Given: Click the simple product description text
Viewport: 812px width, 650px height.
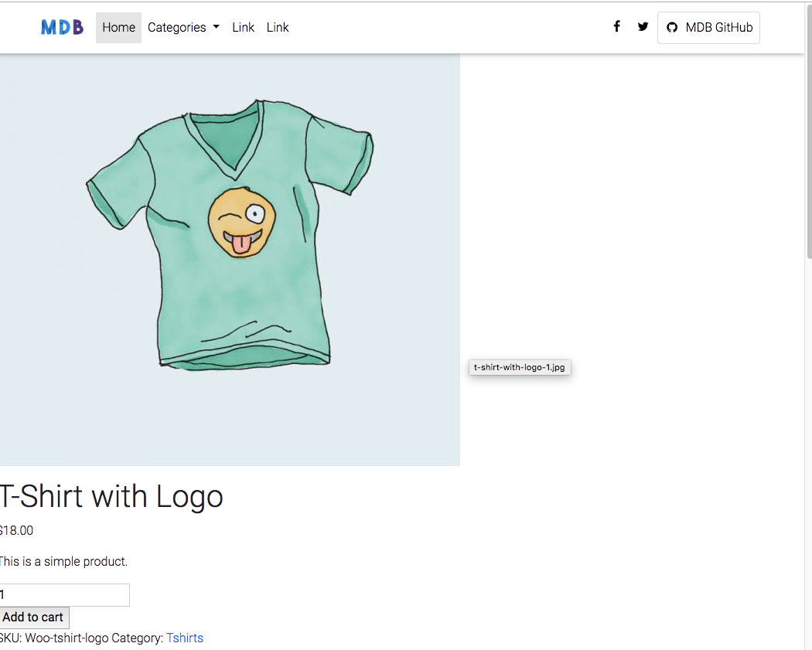Looking at the screenshot, I should pos(63,562).
